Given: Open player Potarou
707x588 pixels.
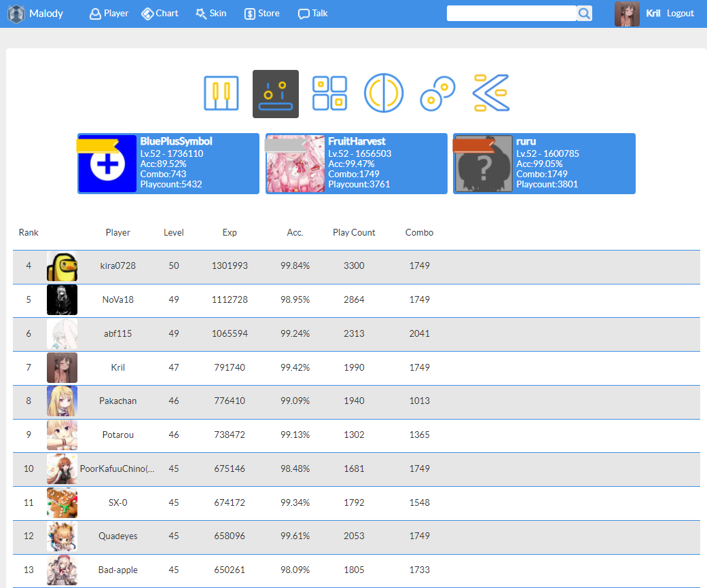Looking at the screenshot, I should (117, 435).
